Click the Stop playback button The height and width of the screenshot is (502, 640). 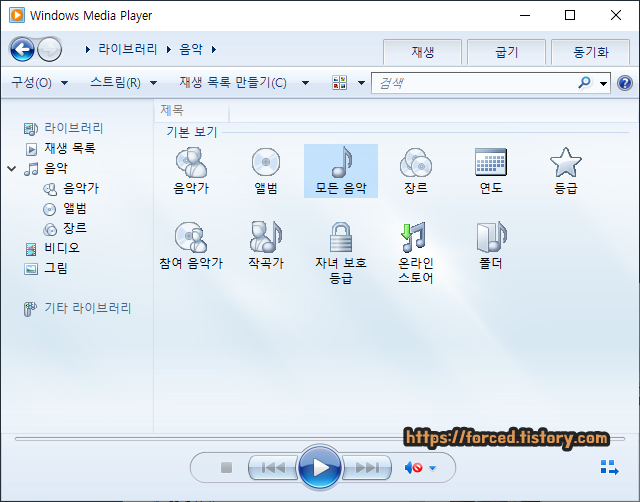pyautogui.click(x=227, y=468)
